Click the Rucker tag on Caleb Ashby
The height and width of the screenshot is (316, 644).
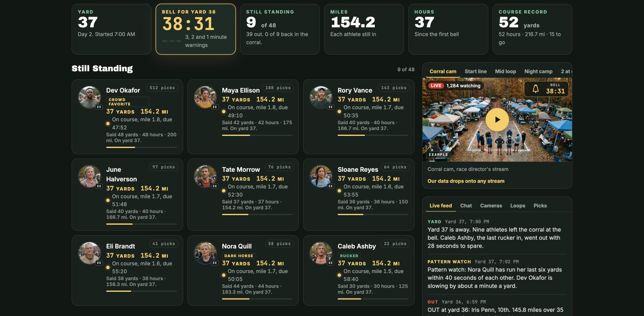pos(349,256)
